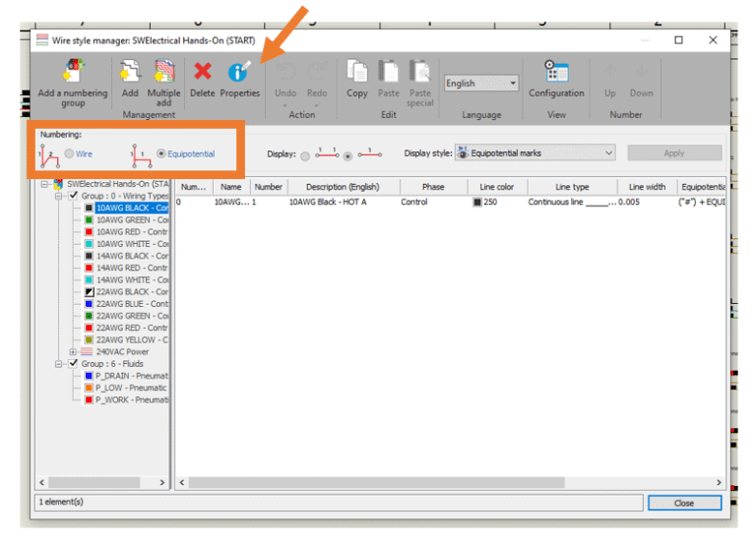Select display option with single mark
The width and height of the screenshot is (756, 546).
tap(347, 155)
